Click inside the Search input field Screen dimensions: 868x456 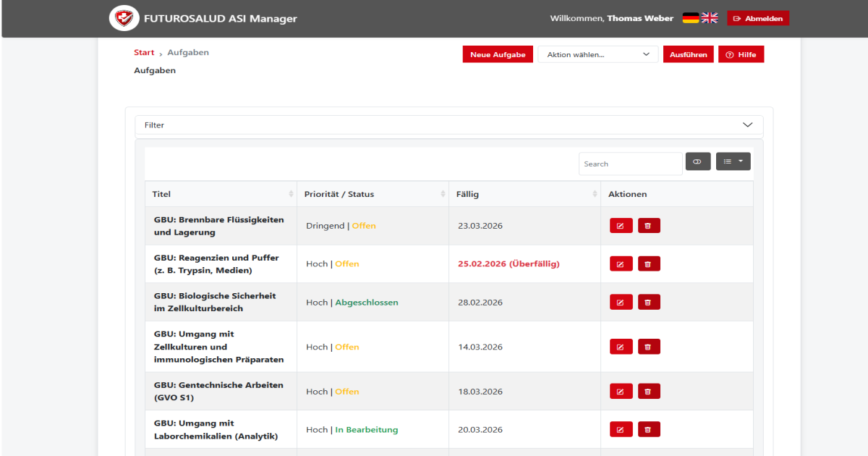629,163
